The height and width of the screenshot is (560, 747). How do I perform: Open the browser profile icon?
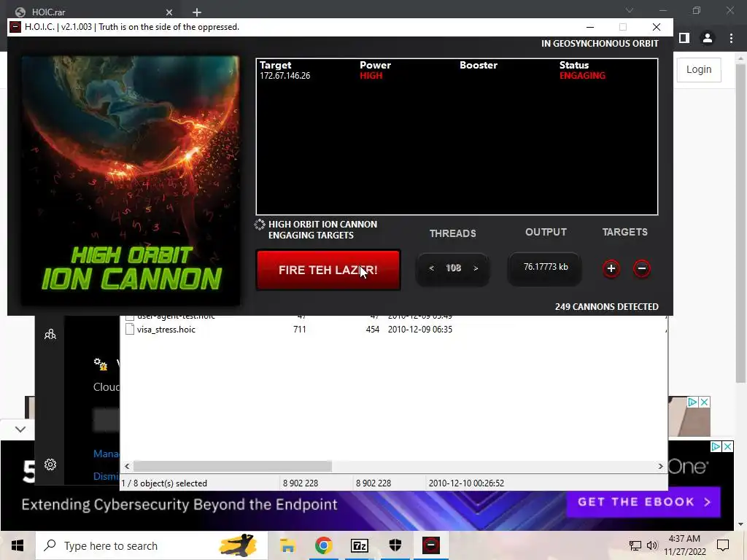(708, 38)
